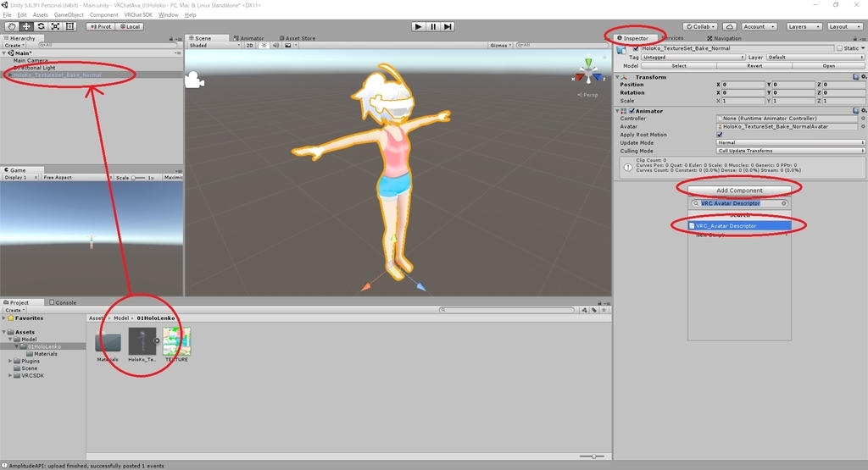Open the Account dropdown
Viewport: 868px width, 470px height.
pyautogui.click(x=759, y=26)
